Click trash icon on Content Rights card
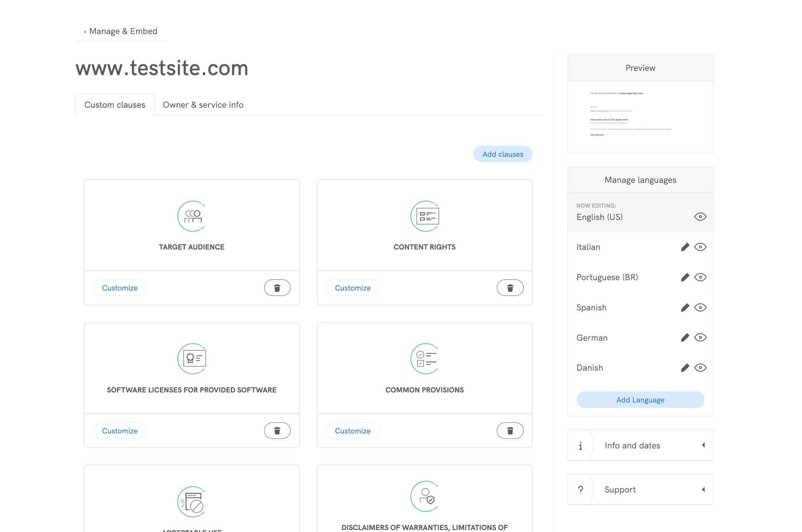Image resolution: width=802 pixels, height=532 pixels. [510, 288]
